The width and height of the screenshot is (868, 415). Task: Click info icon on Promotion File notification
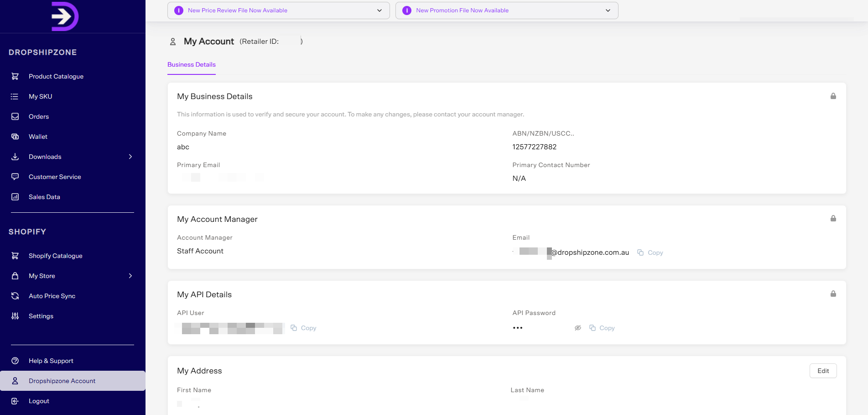(407, 11)
